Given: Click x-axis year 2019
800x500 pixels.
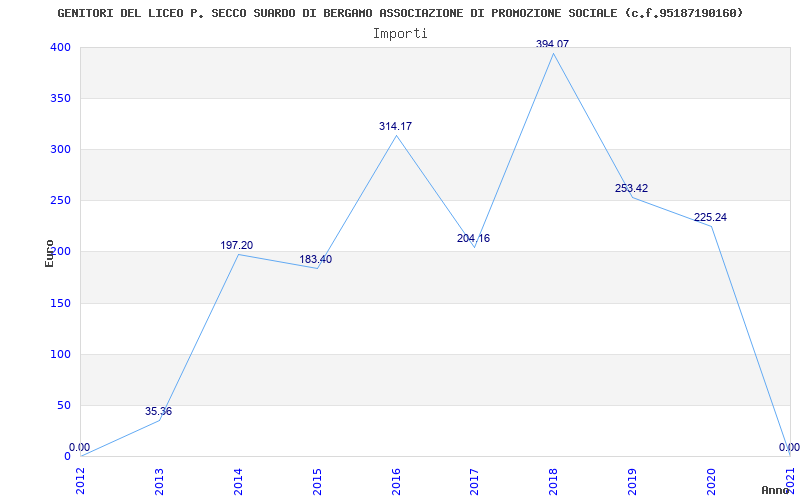Looking at the screenshot, I should [633, 481].
